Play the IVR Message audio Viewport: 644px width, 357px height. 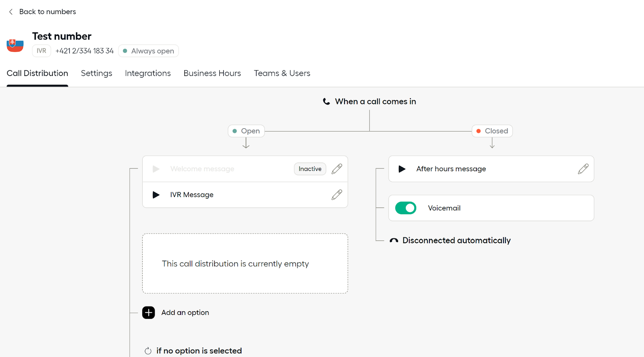[x=156, y=195]
